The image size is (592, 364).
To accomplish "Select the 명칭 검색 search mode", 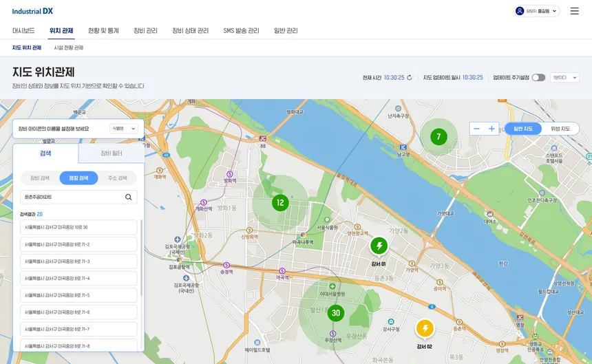I will point(78,178).
